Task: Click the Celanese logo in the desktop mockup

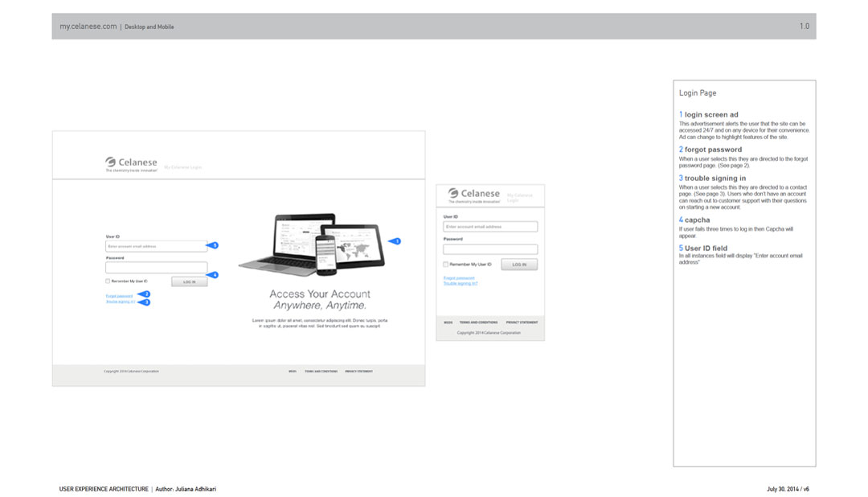Action: tap(131, 164)
